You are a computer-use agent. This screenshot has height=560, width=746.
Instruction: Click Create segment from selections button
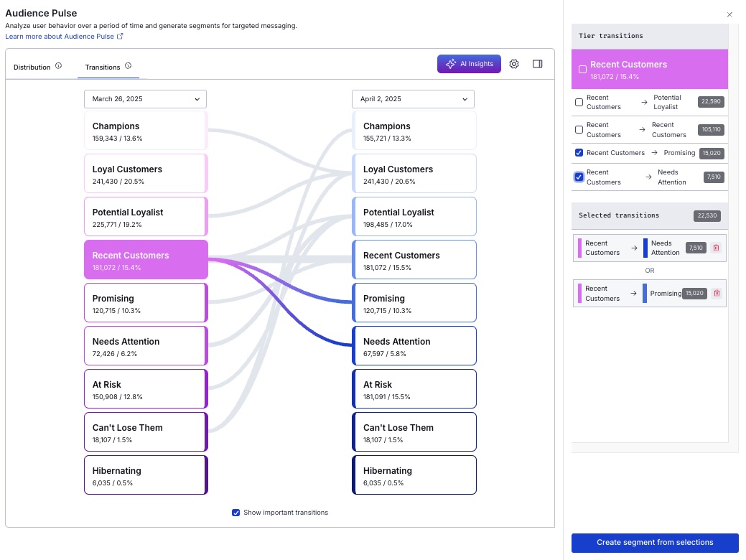click(x=655, y=543)
